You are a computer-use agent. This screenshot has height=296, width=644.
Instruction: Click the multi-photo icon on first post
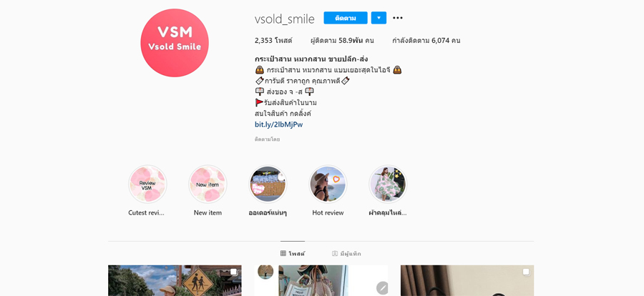click(x=233, y=272)
